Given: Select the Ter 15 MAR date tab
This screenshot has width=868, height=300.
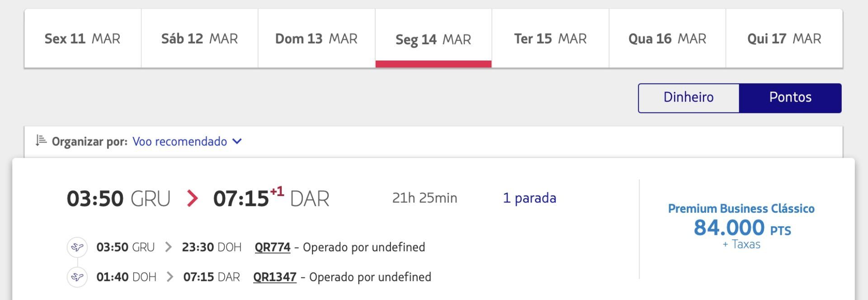Looking at the screenshot, I should pos(550,38).
